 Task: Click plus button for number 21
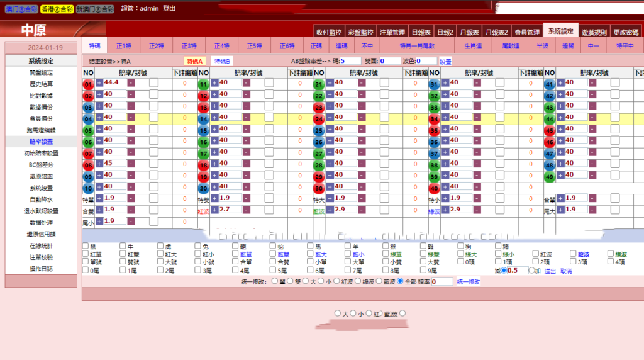(x=330, y=82)
